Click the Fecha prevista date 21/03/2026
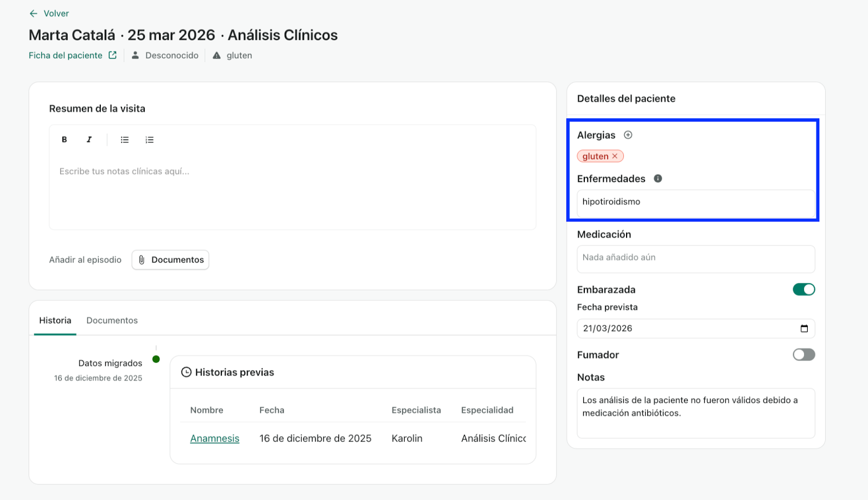Image resolution: width=868 pixels, height=500 pixels. coord(608,328)
